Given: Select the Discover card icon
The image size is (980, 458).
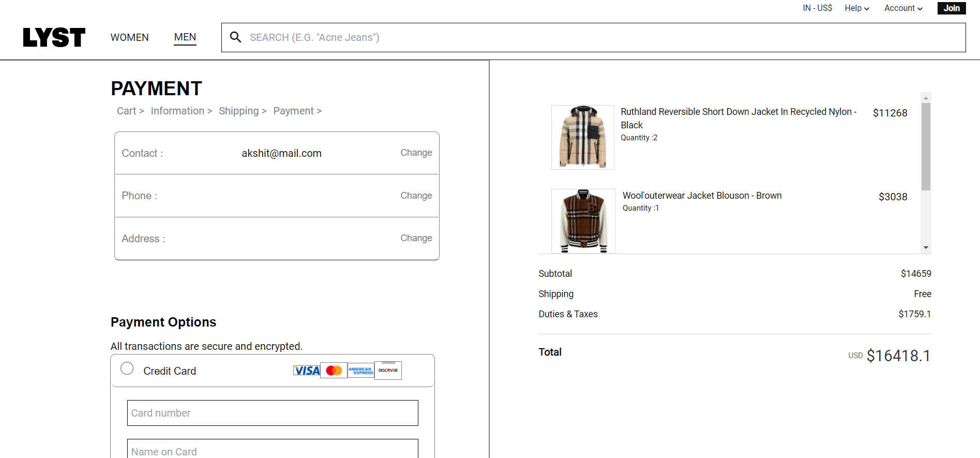Looking at the screenshot, I should (388, 371).
